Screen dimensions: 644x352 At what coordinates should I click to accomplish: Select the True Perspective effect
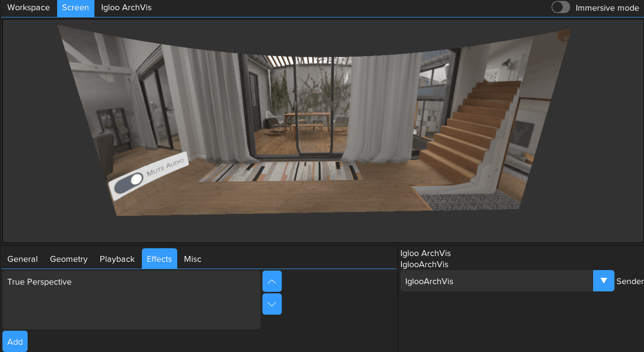(x=39, y=281)
